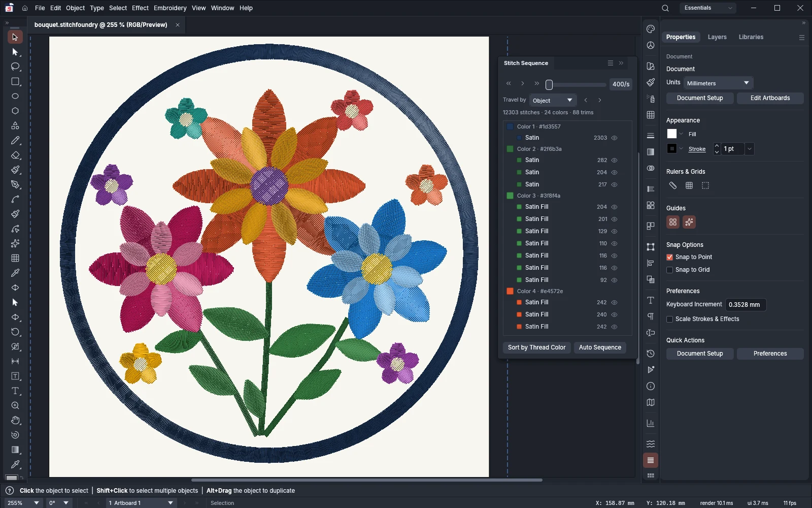Open the Stitch Sequence panel menu

(611, 63)
